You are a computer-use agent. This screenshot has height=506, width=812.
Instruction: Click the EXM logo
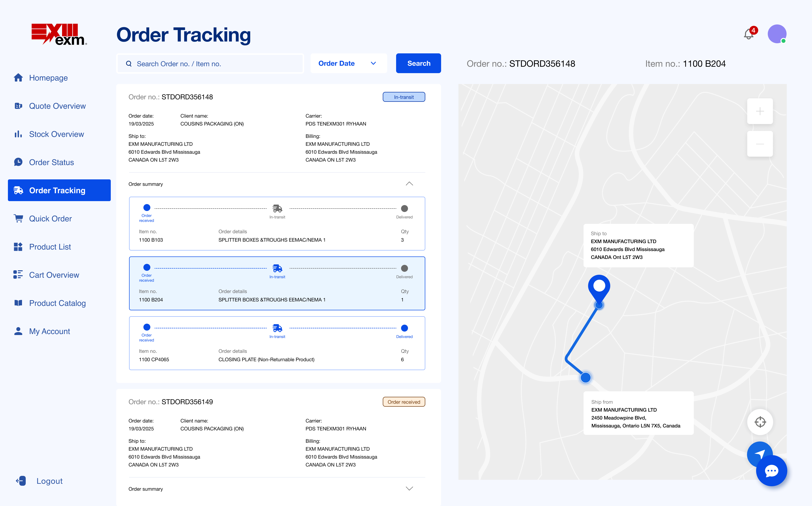[x=59, y=34]
